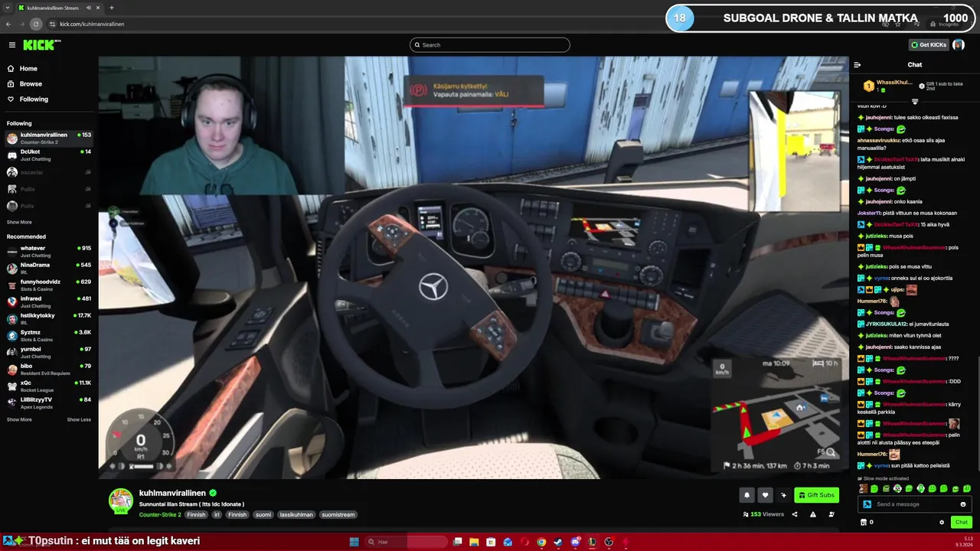
Task: Open the hamburger sidebar menu
Action: (x=11, y=45)
